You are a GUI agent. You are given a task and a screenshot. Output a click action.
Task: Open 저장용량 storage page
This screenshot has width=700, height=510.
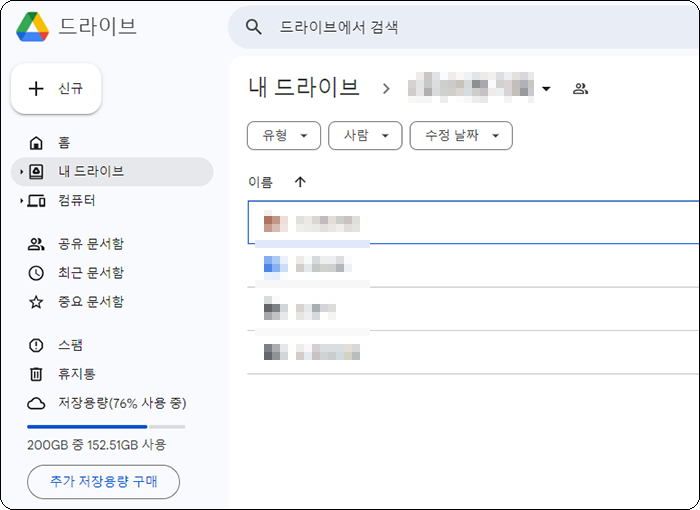pos(112,403)
